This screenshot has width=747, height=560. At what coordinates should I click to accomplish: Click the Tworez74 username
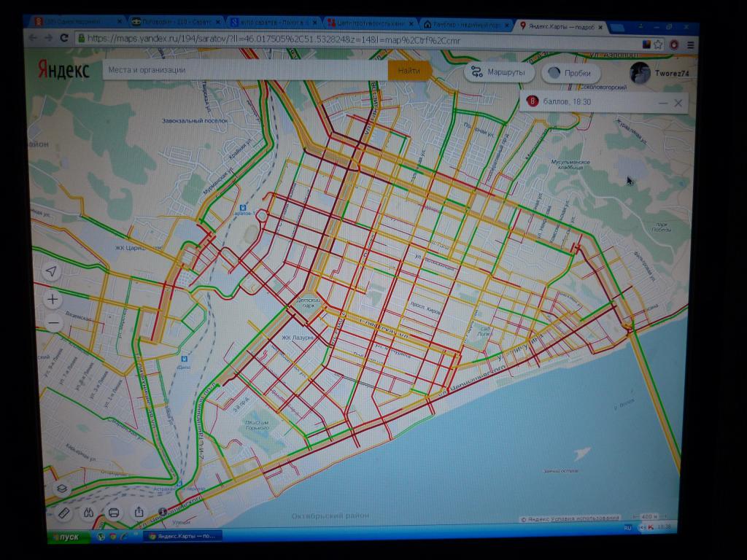[x=672, y=73]
